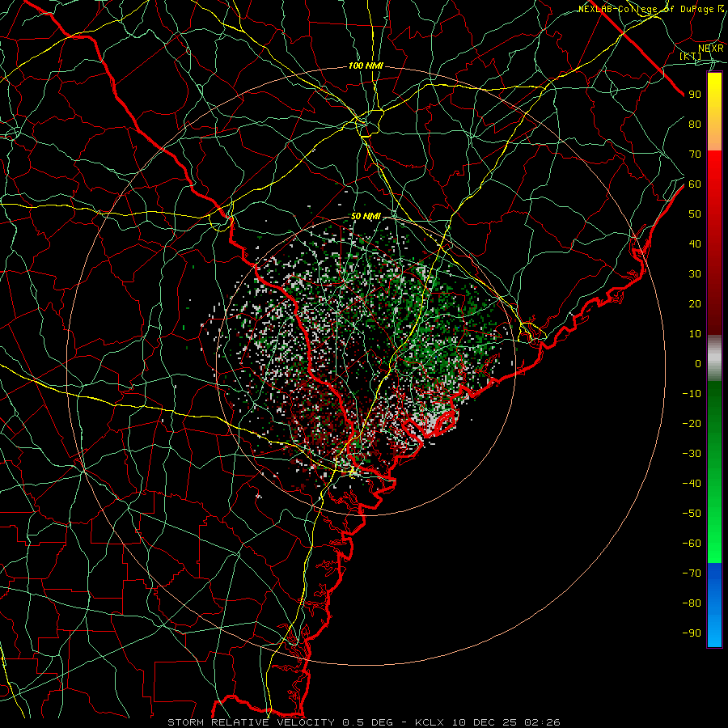Click the scale value "0"

click(698, 364)
